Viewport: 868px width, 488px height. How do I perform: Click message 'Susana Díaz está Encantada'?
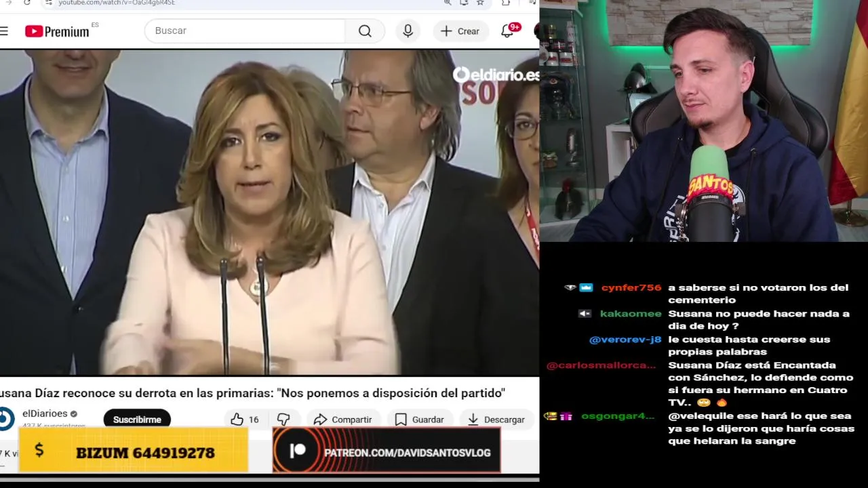point(760,384)
